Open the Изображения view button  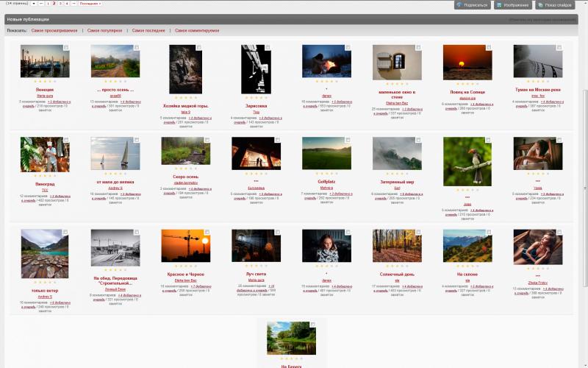click(512, 5)
